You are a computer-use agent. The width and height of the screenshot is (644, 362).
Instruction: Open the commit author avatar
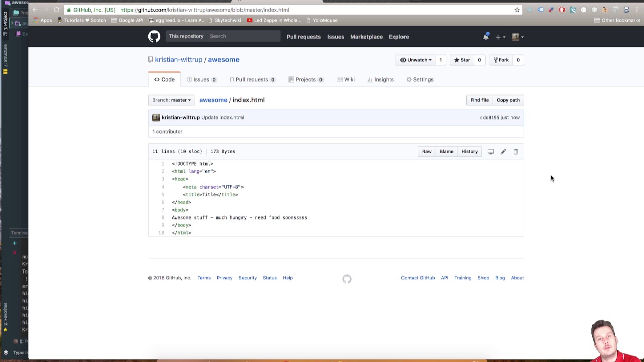coord(156,117)
